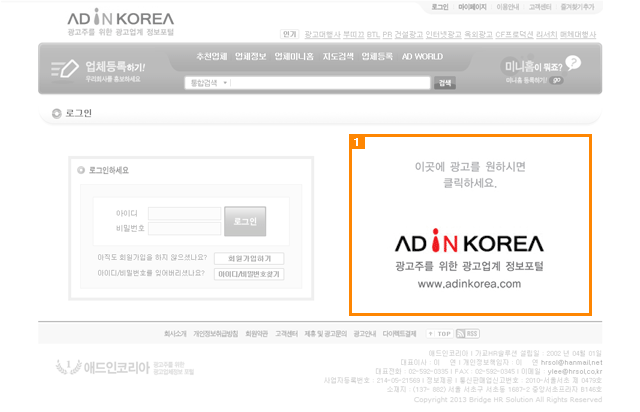640x412 pixels.
Task: Click the 업체등록하기 pencil banner
Action: [98, 71]
